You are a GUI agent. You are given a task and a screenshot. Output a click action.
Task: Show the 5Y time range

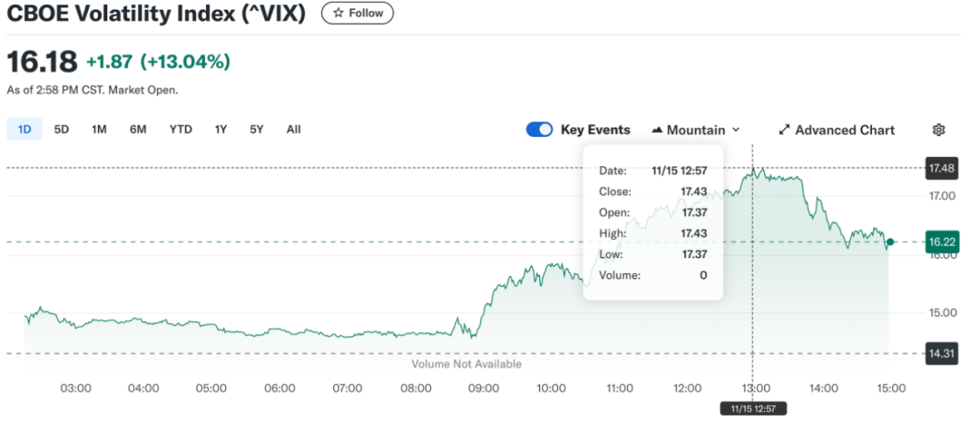click(257, 129)
